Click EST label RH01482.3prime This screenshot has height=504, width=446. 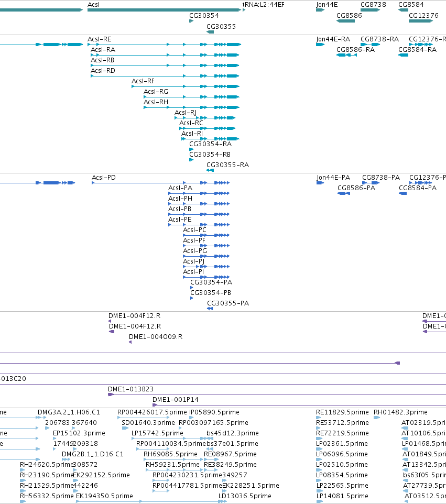pyautogui.click(x=400, y=412)
